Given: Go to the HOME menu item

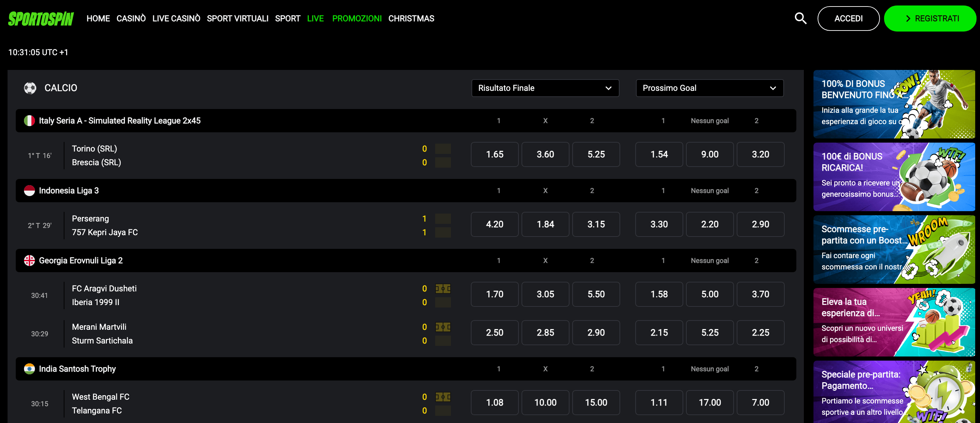Looking at the screenshot, I should (x=98, y=18).
